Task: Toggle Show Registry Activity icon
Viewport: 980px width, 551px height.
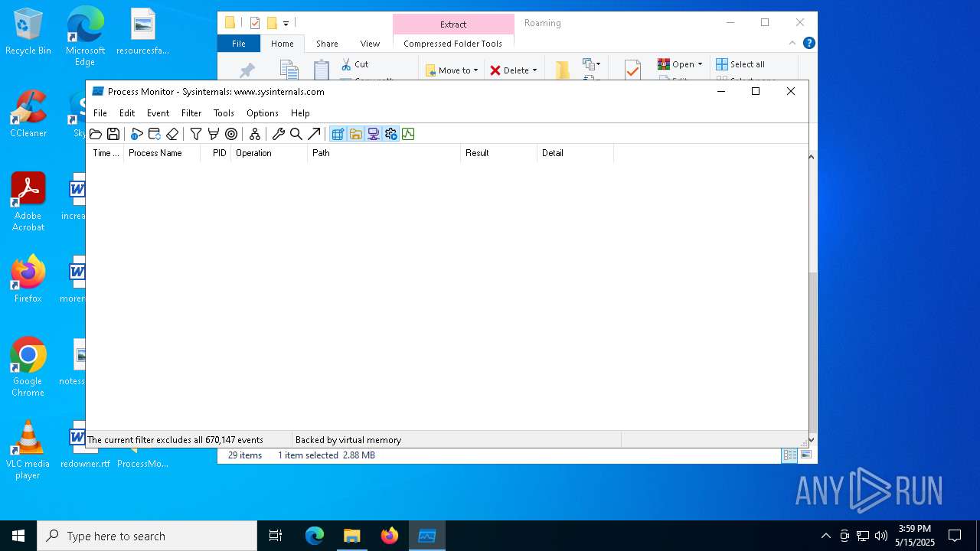Action: [x=338, y=134]
